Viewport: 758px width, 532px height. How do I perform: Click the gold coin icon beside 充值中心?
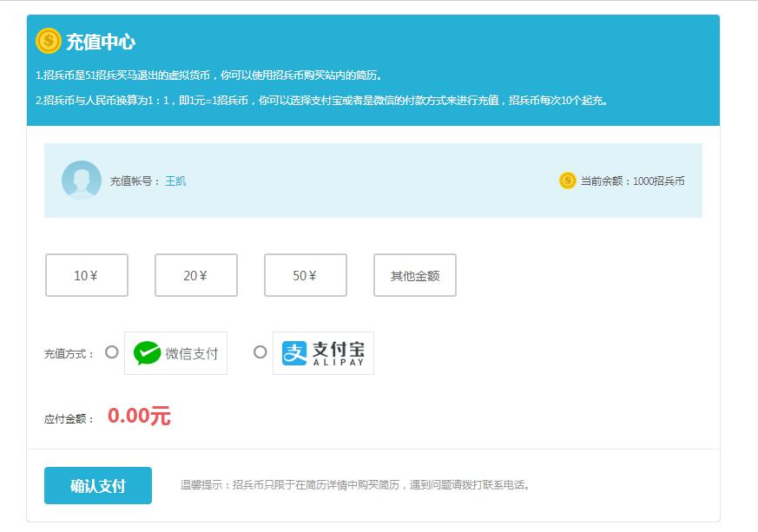(49, 41)
